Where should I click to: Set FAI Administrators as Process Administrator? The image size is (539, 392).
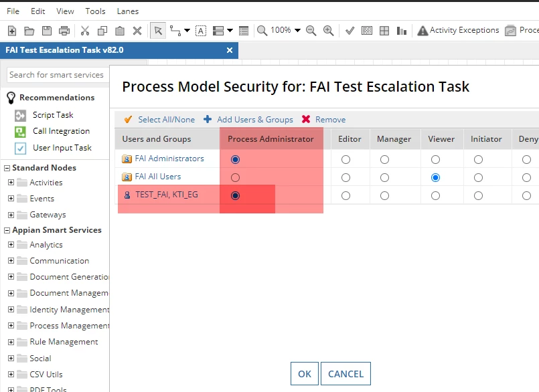point(235,159)
